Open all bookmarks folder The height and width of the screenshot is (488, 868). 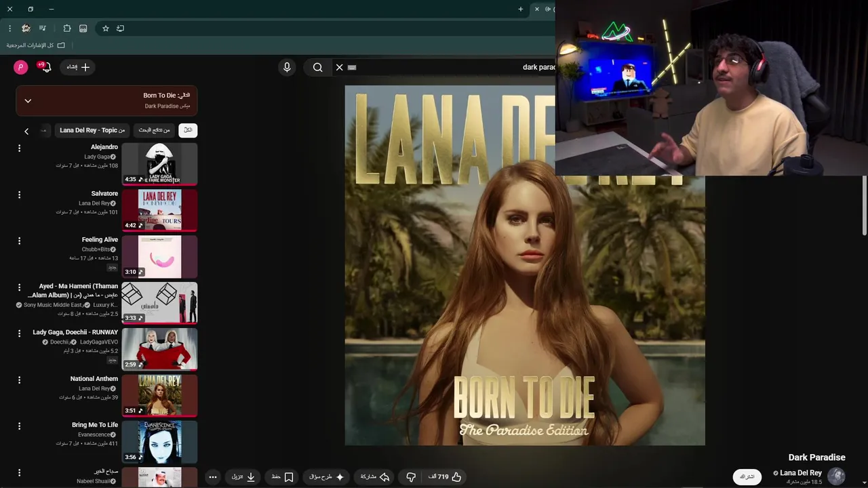point(36,45)
